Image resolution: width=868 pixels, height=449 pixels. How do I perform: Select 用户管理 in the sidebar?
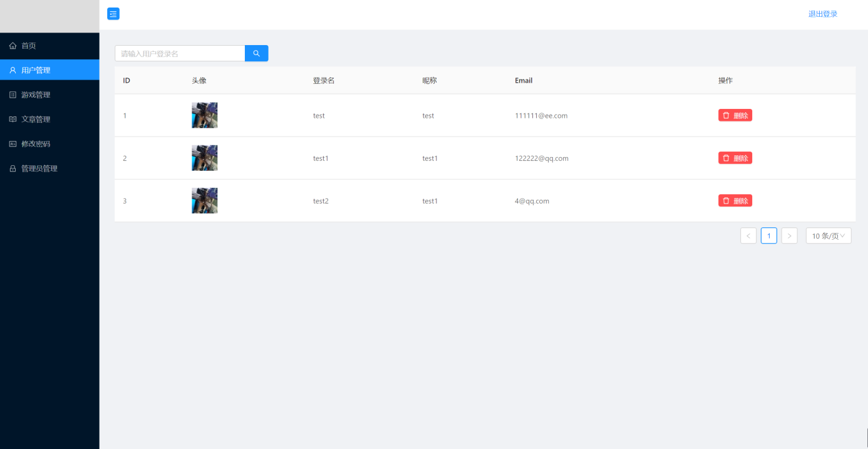[49, 70]
